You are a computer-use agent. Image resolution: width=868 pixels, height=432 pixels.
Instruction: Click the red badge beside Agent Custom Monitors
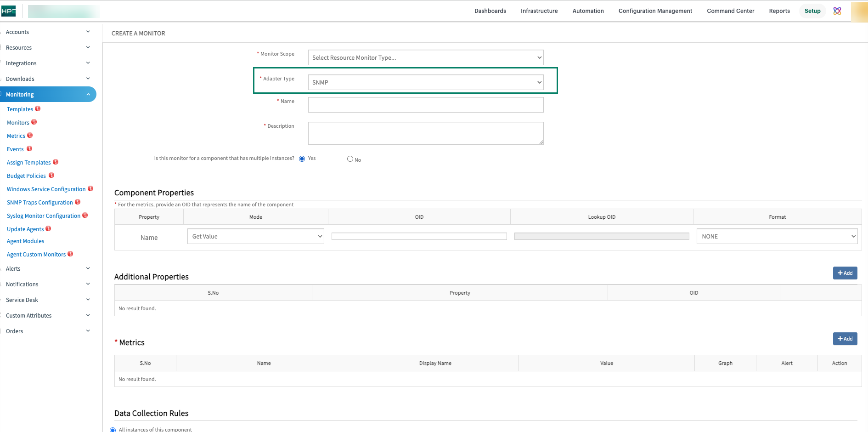coord(70,254)
